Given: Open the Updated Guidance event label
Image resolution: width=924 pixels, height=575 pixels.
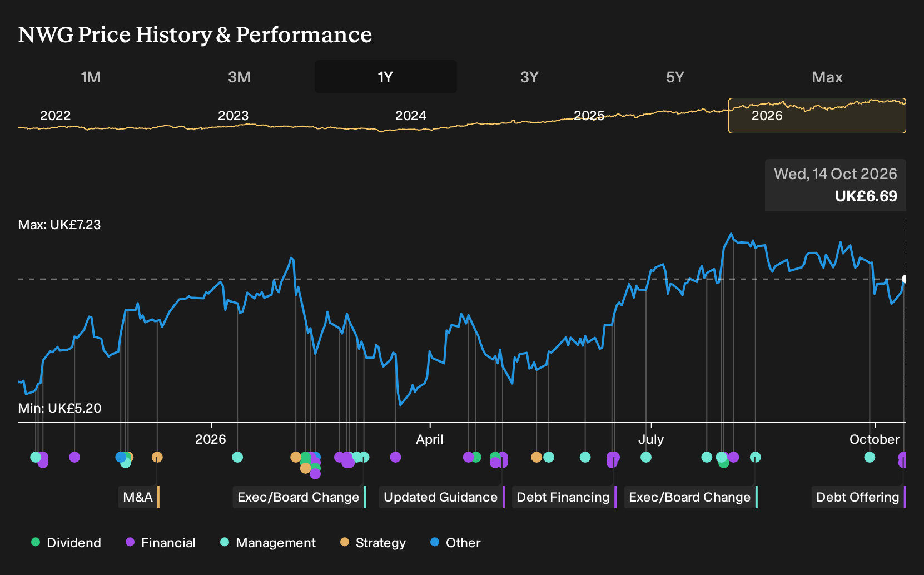Looking at the screenshot, I should (x=442, y=497).
